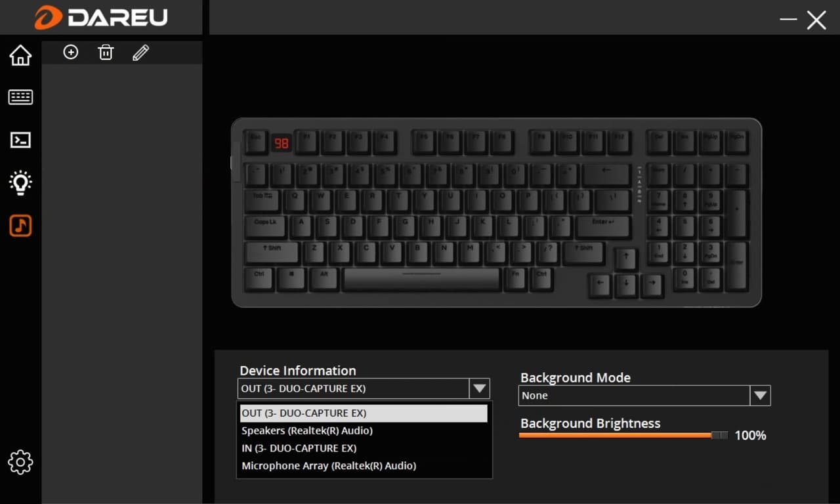Click the spacebar on keyboard image
This screenshot has width=840, height=504.
click(421, 278)
